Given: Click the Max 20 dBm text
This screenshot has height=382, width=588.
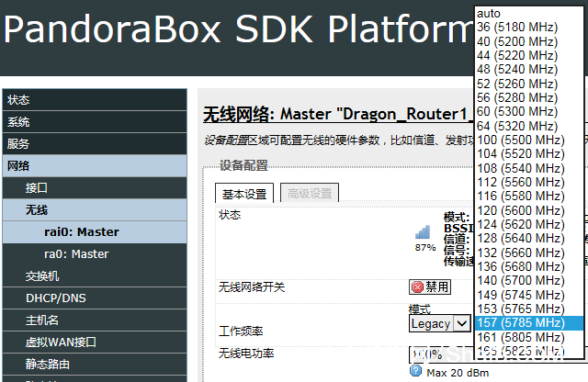Looking at the screenshot, I should (458, 373).
